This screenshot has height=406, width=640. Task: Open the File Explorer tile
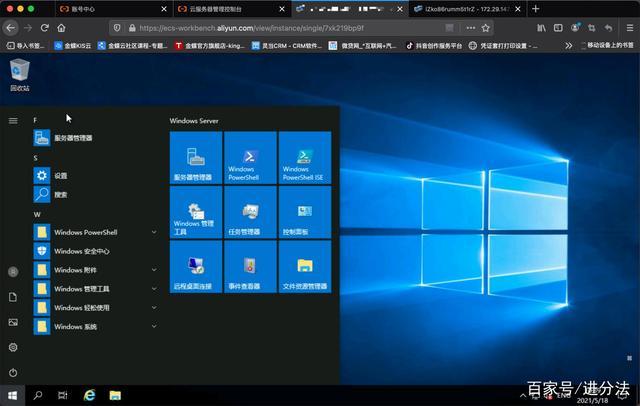(x=305, y=266)
